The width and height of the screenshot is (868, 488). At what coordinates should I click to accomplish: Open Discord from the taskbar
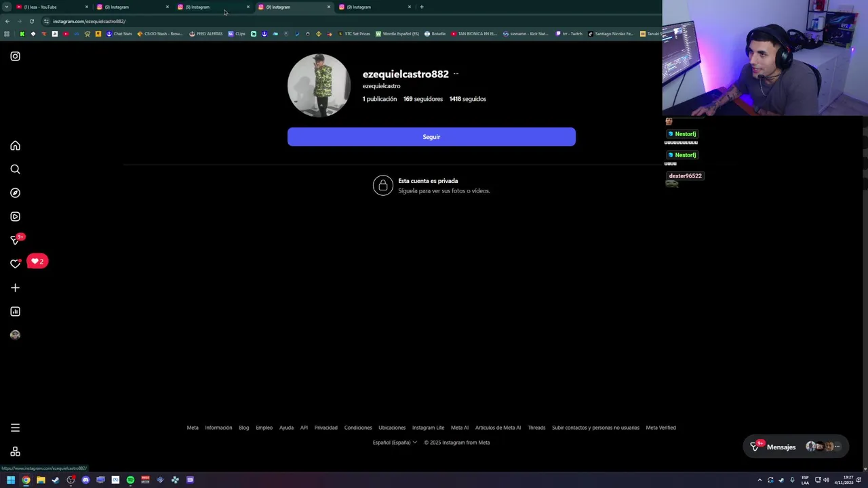(85, 480)
